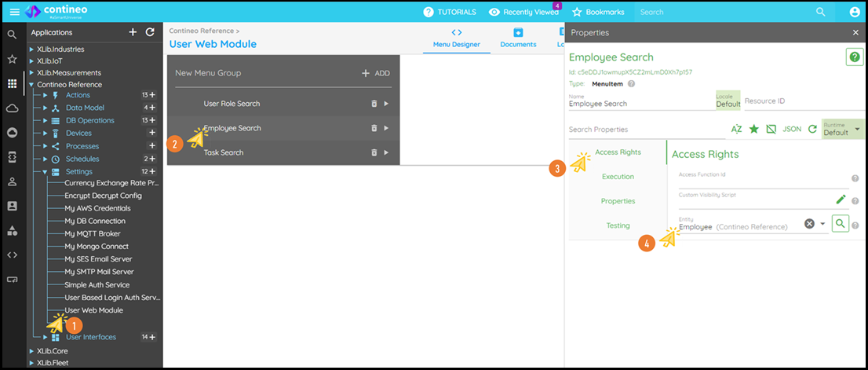This screenshot has width=868, height=370.
Task: Show favorite properties with star icon
Action: (753, 129)
